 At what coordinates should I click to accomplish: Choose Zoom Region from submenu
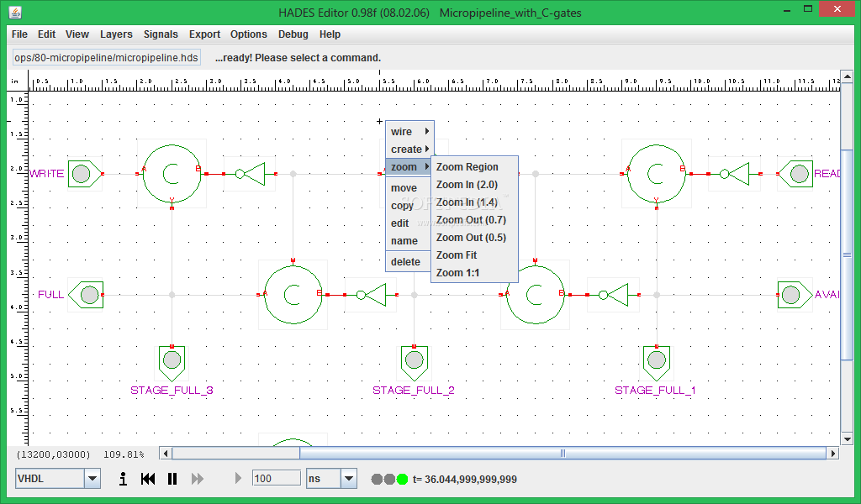(474, 166)
